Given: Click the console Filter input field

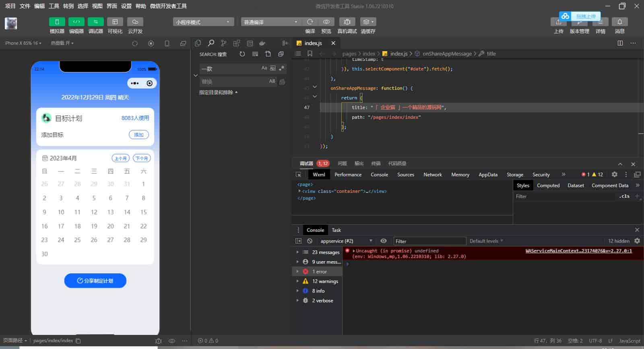Looking at the screenshot, I should point(429,241).
